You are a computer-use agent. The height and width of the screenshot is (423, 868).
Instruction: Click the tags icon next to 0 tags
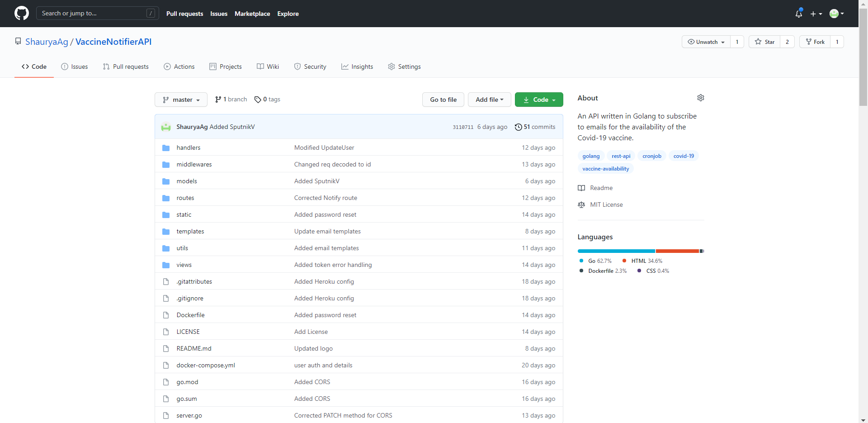[x=258, y=100]
